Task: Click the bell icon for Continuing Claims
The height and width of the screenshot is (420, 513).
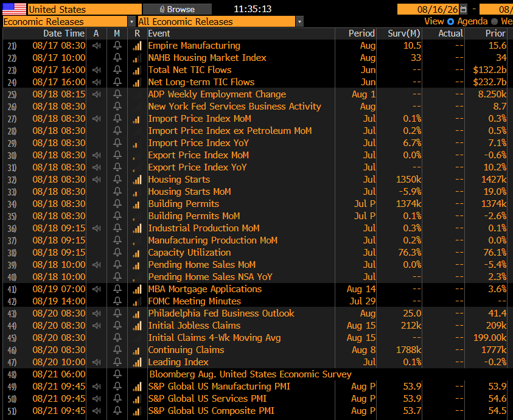Action: pyautogui.click(x=117, y=349)
